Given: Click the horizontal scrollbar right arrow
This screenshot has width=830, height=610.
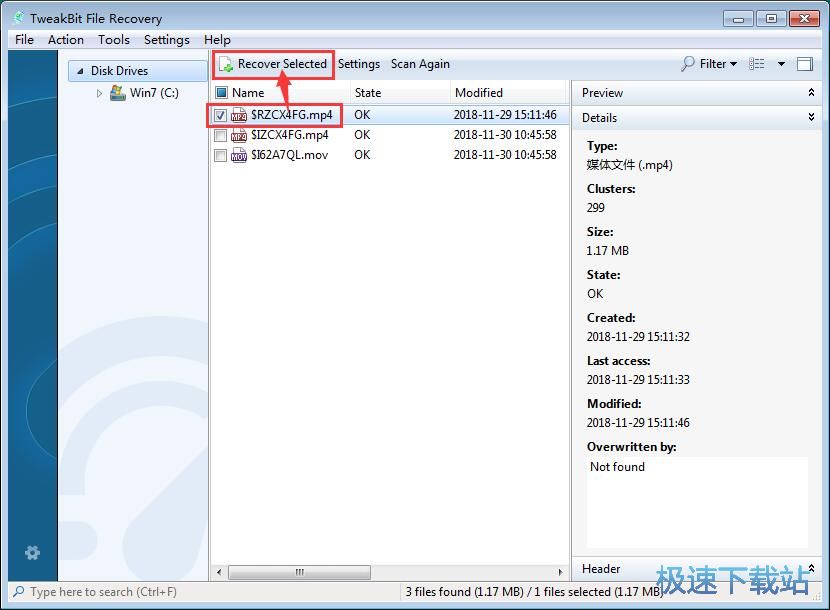Looking at the screenshot, I should (561, 572).
